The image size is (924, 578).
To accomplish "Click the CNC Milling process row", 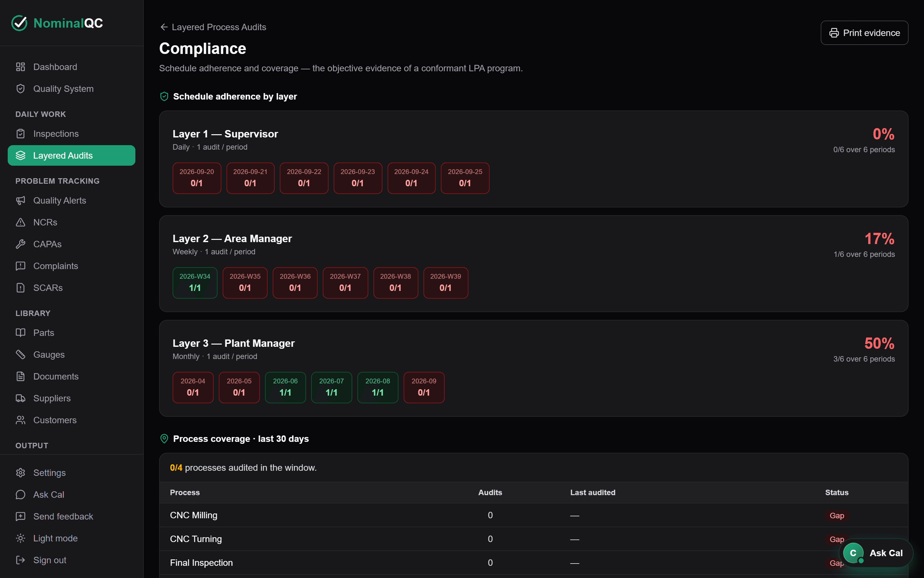I will click(534, 515).
